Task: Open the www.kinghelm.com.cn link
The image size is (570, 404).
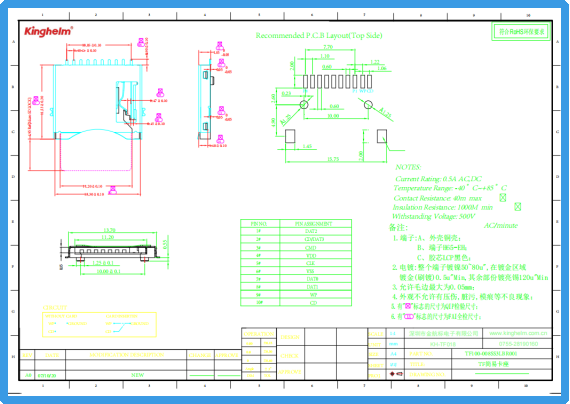Action: [518, 333]
